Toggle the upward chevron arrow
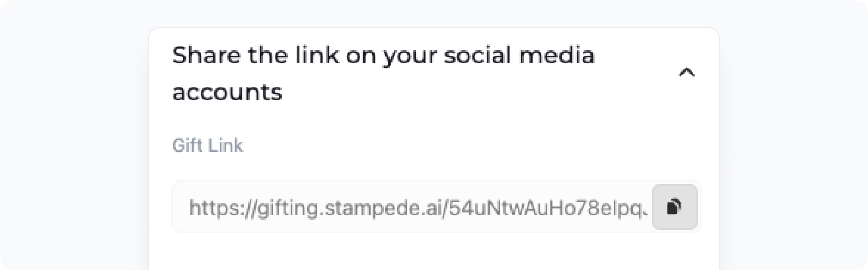Image resolution: width=868 pixels, height=270 pixels. coord(687,72)
